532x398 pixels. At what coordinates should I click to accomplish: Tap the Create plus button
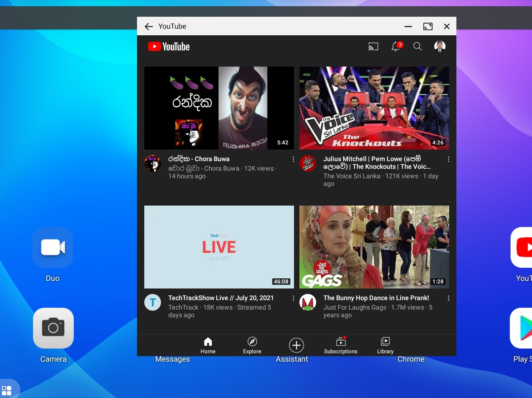point(297,345)
